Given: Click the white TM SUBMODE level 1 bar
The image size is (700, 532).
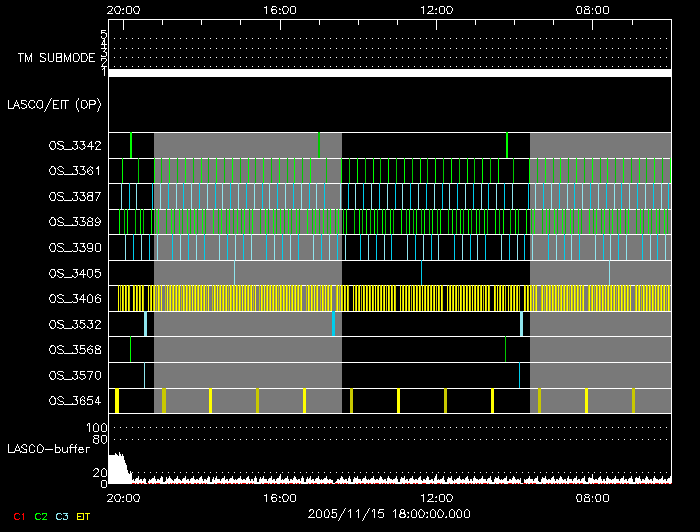Looking at the screenshot, I should [389, 73].
